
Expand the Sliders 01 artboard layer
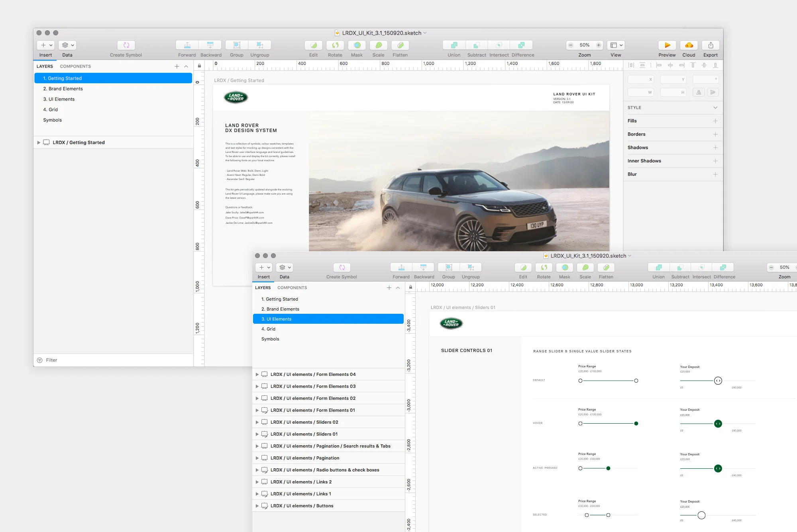click(257, 434)
